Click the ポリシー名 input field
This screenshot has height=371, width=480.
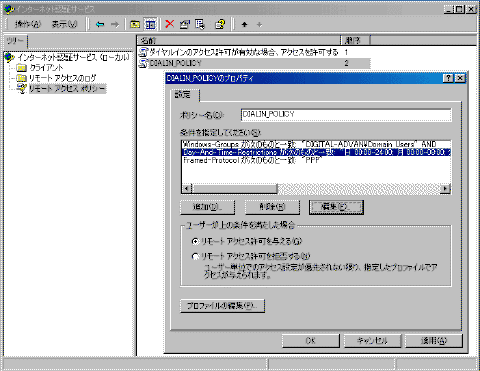pyautogui.click(x=346, y=114)
